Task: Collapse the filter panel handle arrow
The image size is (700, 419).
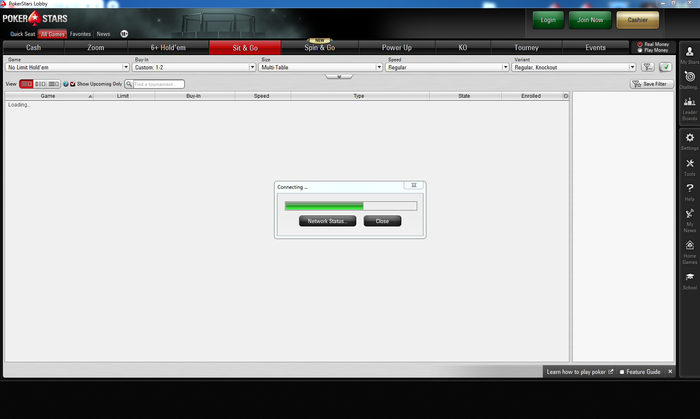Action: point(339,77)
